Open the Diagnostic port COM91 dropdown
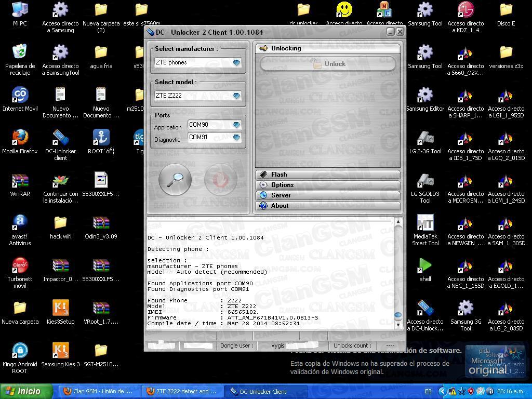 [215, 137]
